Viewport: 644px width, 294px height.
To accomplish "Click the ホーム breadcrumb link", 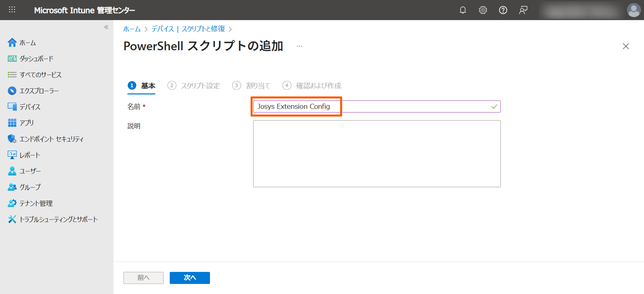I will (x=132, y=29).
